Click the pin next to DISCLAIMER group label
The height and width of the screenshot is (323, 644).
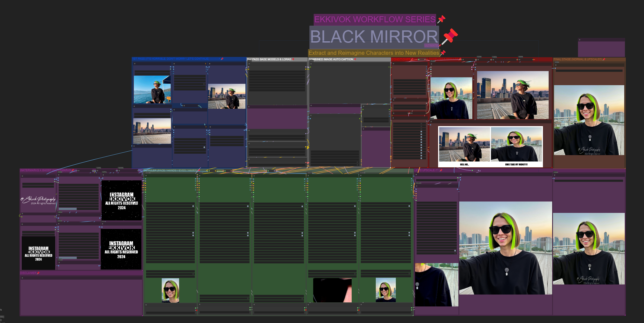point(38,273)
